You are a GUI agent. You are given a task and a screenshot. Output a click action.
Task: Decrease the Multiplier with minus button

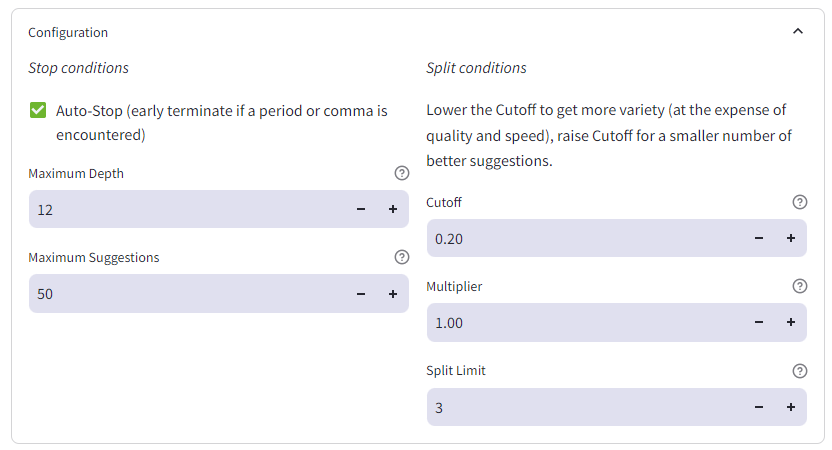pos(759,323)
